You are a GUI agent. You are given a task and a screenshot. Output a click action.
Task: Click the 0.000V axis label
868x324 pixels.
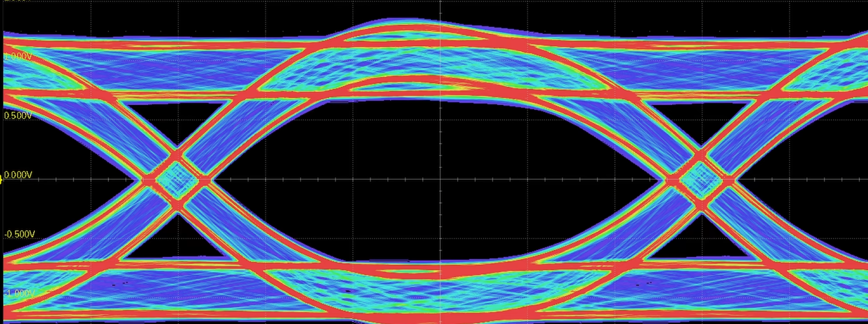point(18,175)
